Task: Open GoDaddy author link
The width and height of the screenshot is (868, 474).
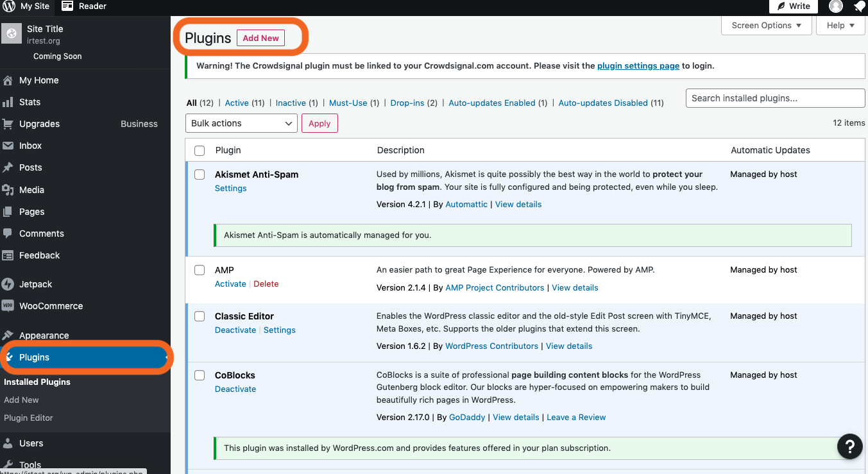Action: coord(467,418)
